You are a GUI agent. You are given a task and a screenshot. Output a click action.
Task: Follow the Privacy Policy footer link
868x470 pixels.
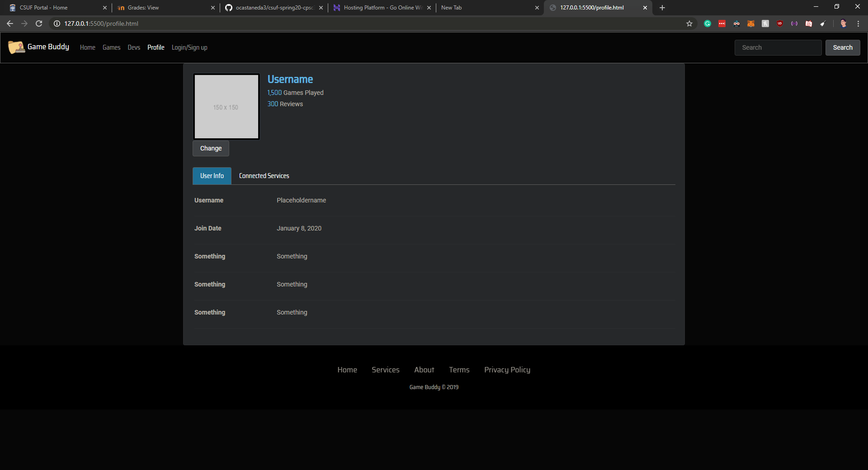coord(507,370)
